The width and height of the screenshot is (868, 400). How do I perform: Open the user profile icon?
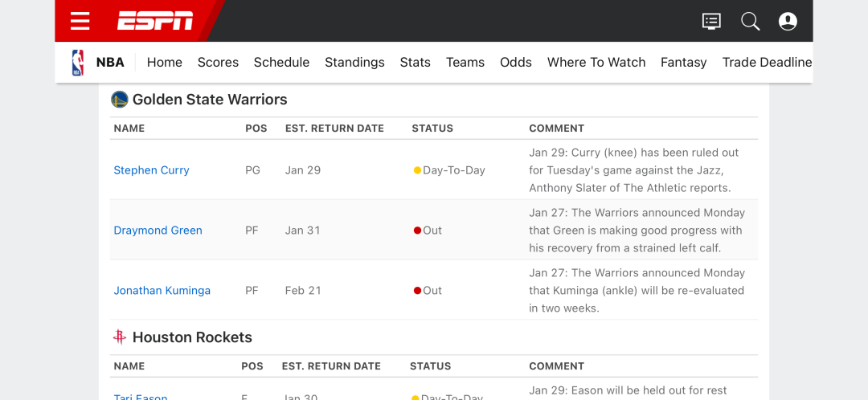tap(788, 21)
